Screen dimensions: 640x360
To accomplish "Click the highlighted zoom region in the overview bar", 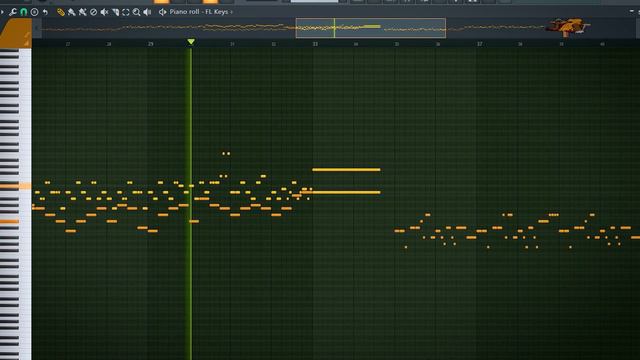I will [371, 28].
